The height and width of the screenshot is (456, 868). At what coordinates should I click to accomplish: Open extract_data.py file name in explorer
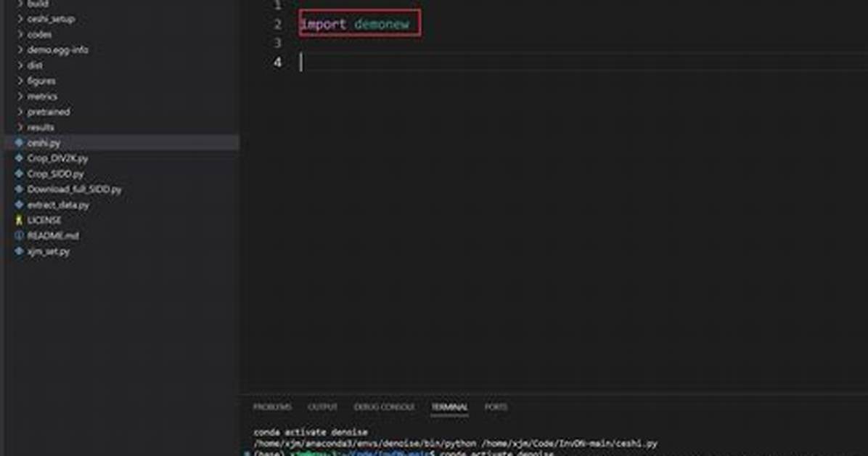(x=58, y=205)
